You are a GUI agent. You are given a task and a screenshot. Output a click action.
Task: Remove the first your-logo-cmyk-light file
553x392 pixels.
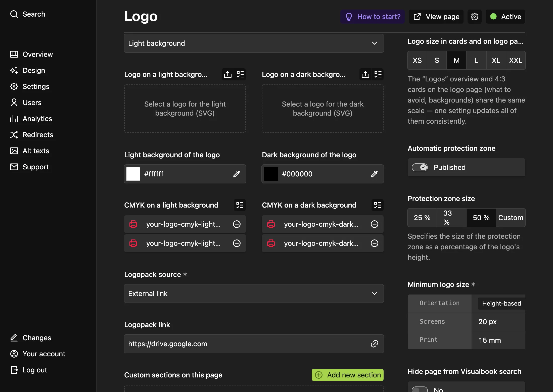point(237,224)
